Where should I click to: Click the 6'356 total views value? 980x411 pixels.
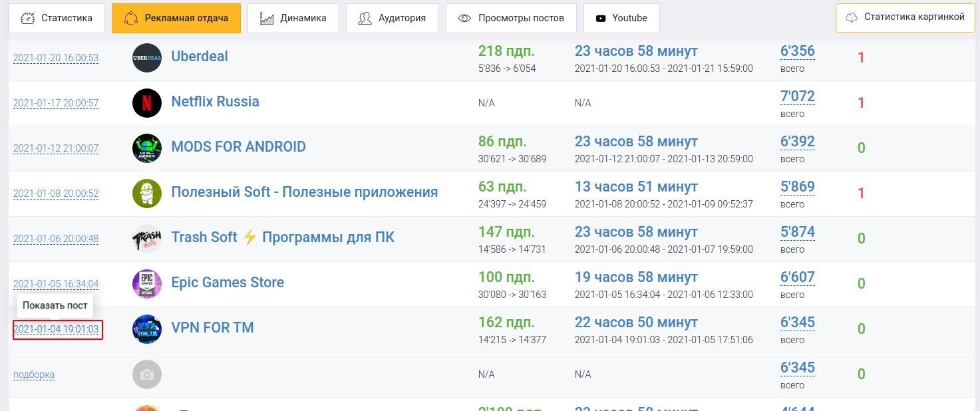(798, 51)
